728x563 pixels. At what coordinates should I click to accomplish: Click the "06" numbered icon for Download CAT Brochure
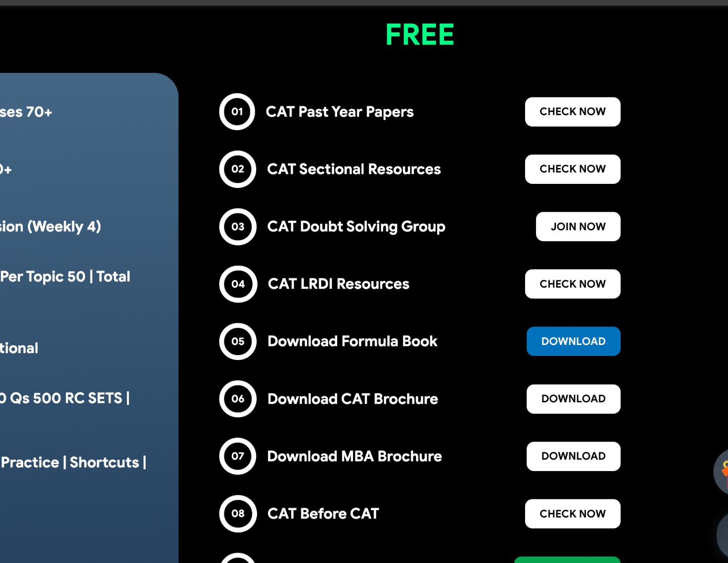237,399
